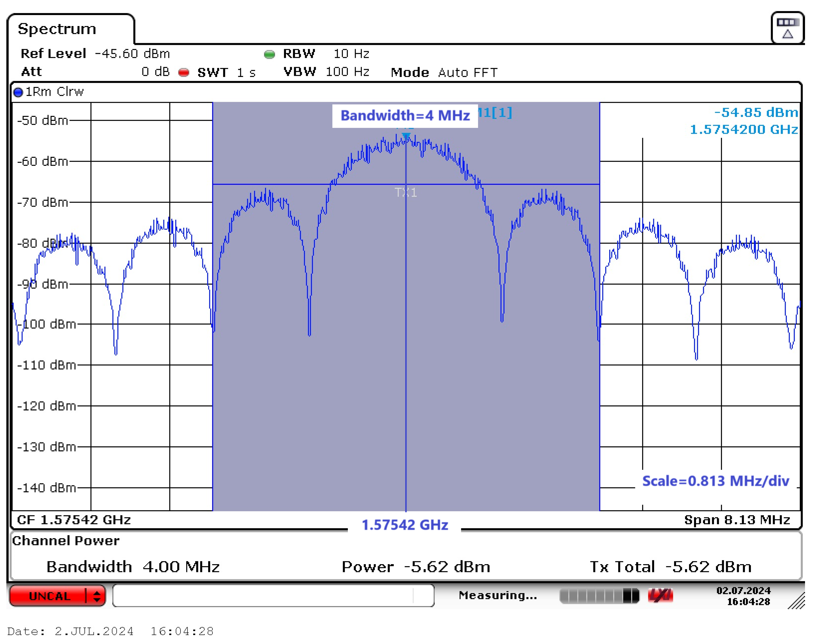The image size is (816, 644).
Task: Click the red SWT status indicator
Action: pyautogui.click(x=184, y=72)
